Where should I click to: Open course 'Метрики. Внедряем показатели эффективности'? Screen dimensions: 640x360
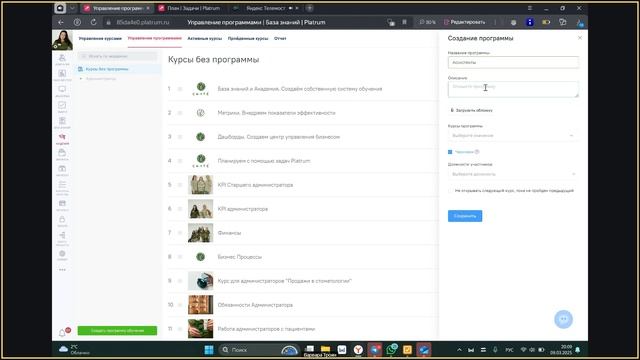[276, 113]
